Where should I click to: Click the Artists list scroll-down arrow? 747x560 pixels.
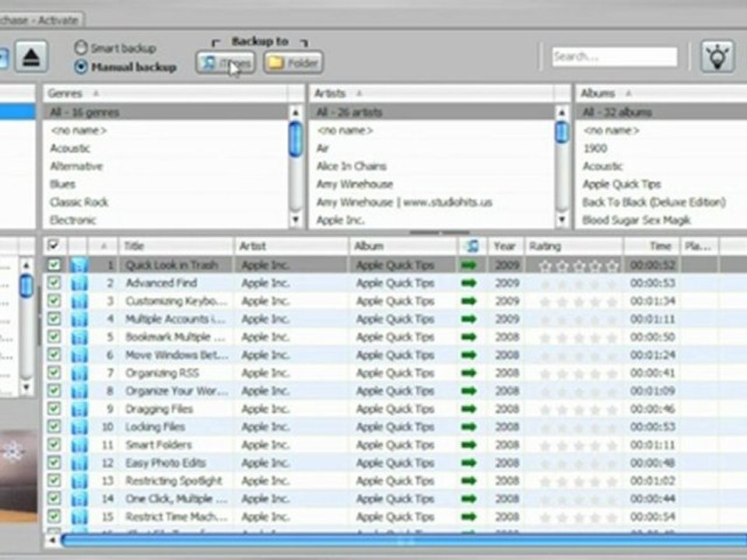[562, 219]
